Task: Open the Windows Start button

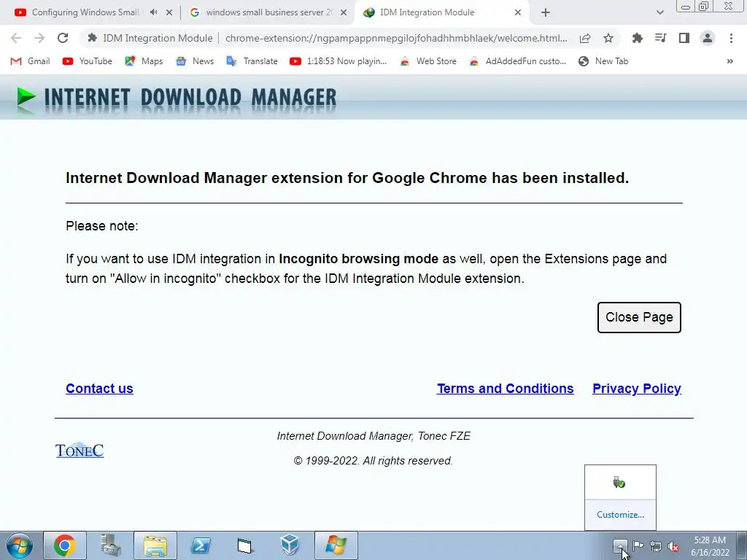Action: point(19,545)
